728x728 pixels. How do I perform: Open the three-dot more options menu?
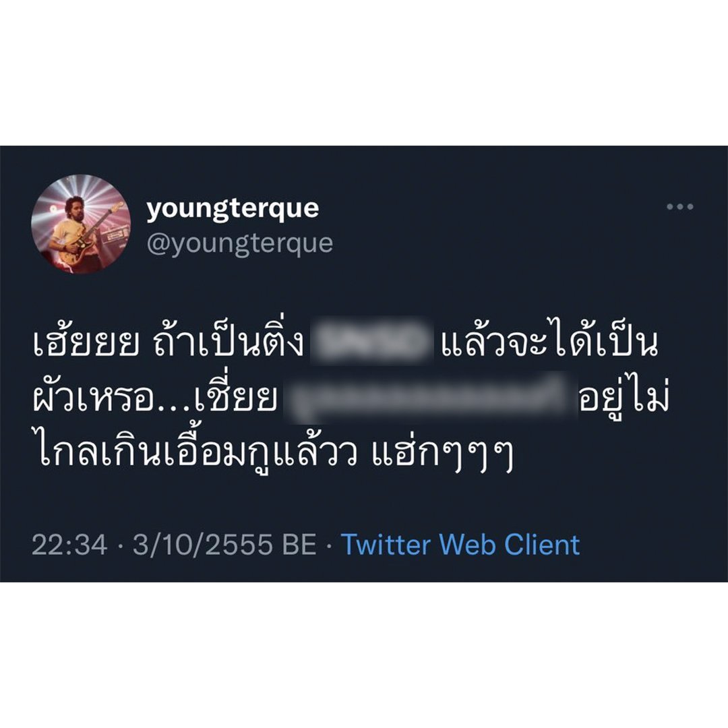pyautogui.click(x=679, y=207)
